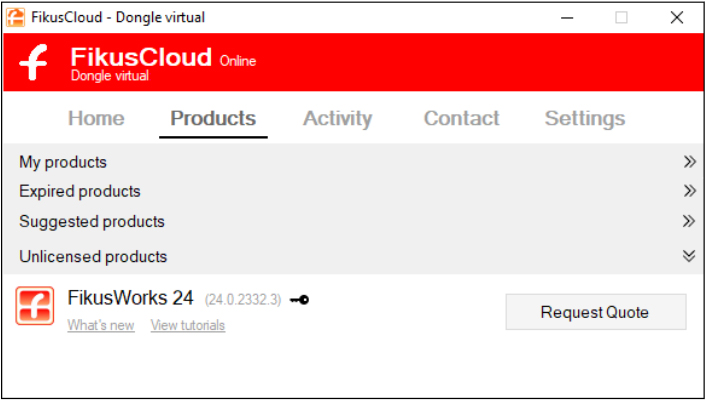The width and height of the screenshot is (707, 401).
Task: Click the key license icon
Action: pyautogui.click(x=299, y=299)
